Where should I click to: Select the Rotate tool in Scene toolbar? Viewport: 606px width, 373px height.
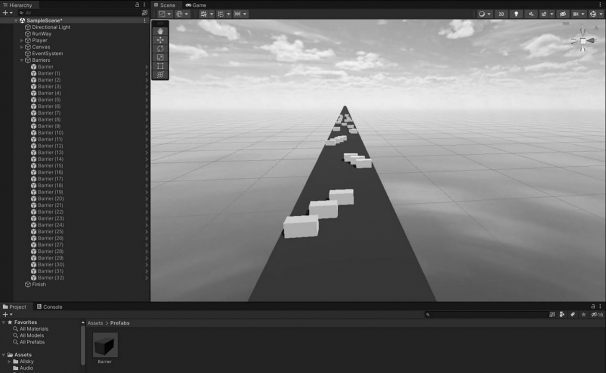tap(160, 49)
